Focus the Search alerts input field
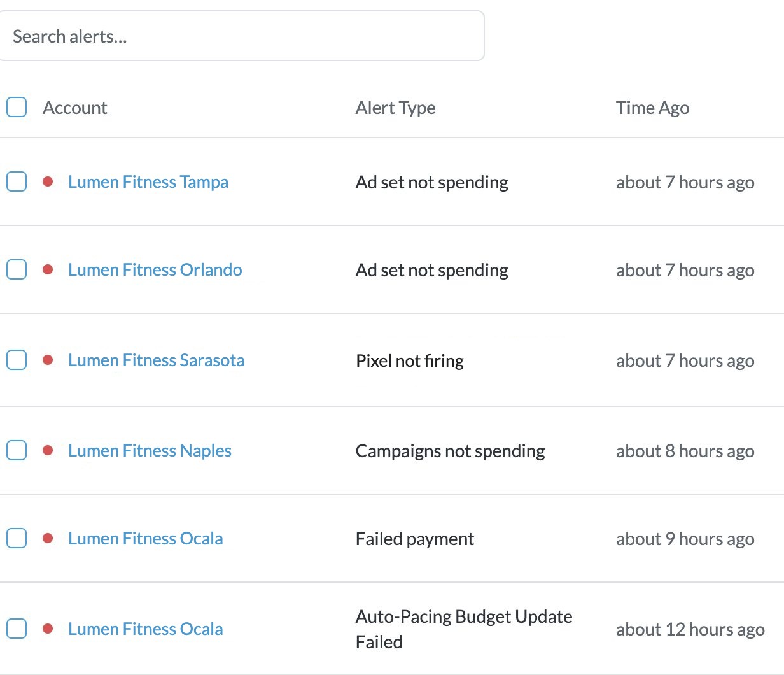784x675 pixels. (241, 36)
